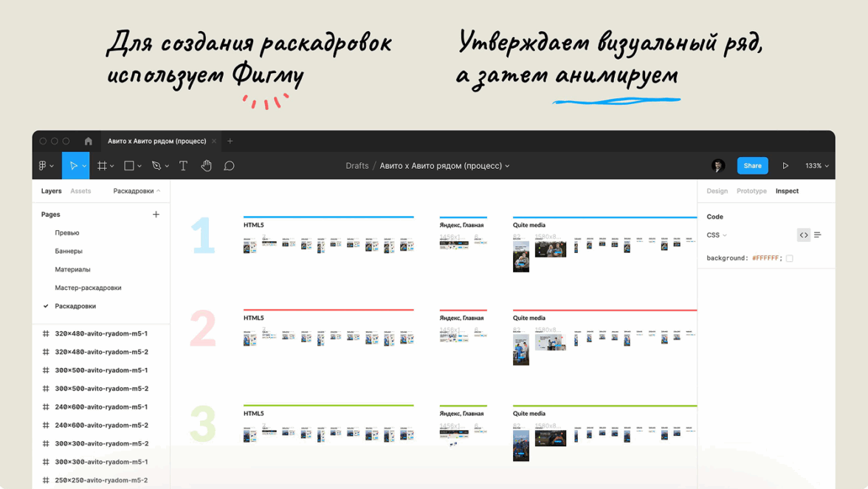The width and height of the screenshot is (868, 489).
Task: Select frame icon of 320×480-avito-ryadom-m5-1
Action: pos(46,333)
